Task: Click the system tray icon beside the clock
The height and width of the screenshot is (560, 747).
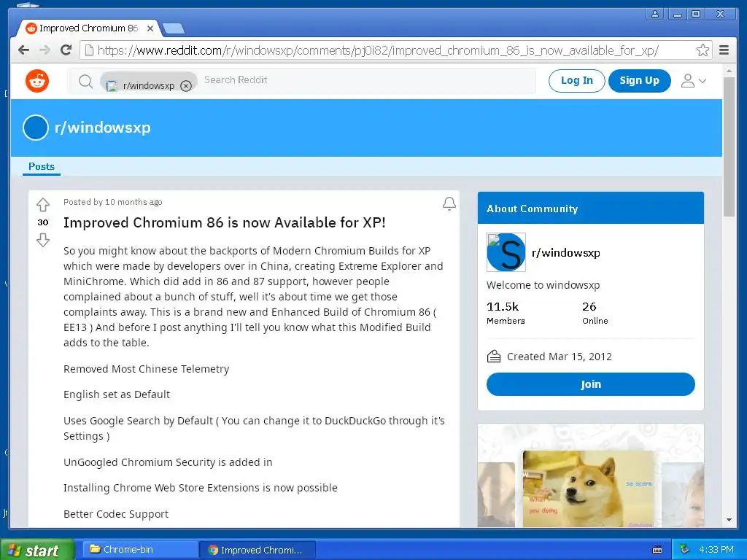Action: tap(684, 550)
